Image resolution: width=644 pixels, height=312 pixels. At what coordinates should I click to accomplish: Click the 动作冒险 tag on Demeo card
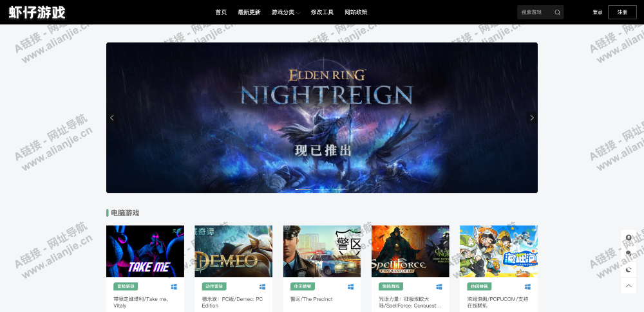point(214,286)
